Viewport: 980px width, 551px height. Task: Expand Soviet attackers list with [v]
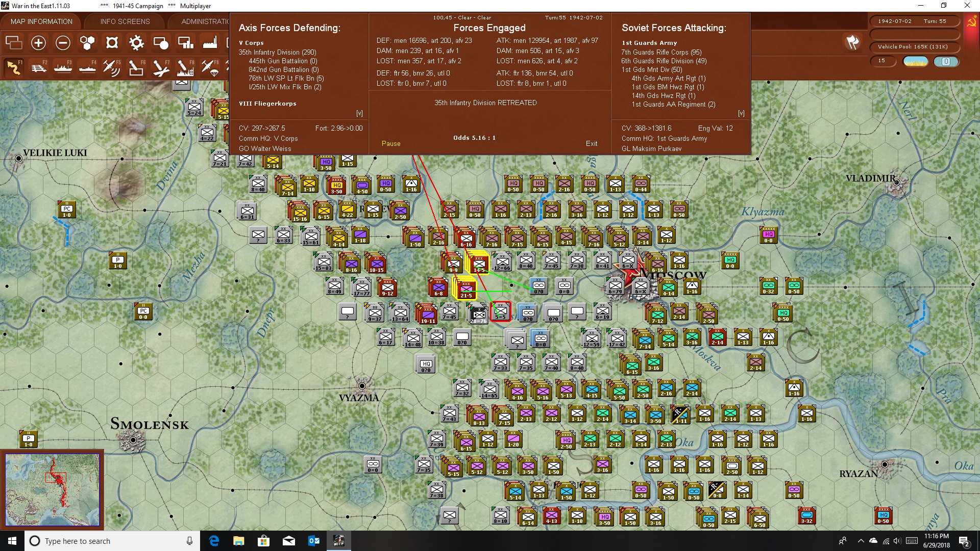(741, 113)
